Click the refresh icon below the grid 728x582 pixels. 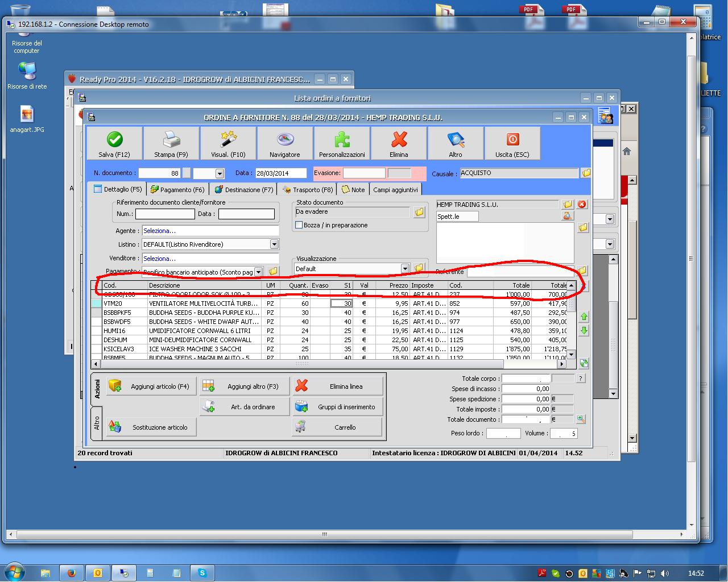click(584, 363)
